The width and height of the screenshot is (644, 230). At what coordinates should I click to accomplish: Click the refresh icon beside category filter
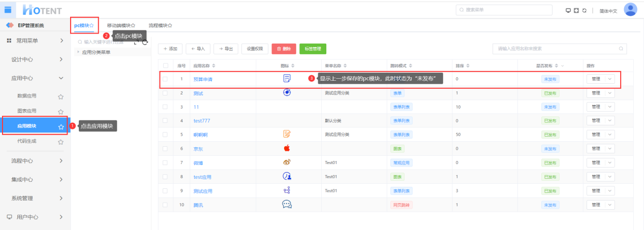145,42
